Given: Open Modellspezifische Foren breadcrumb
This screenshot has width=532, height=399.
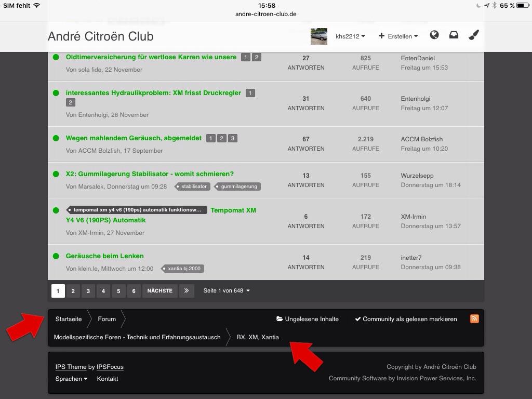Looking at the screenshot, I should click(137, 337).
